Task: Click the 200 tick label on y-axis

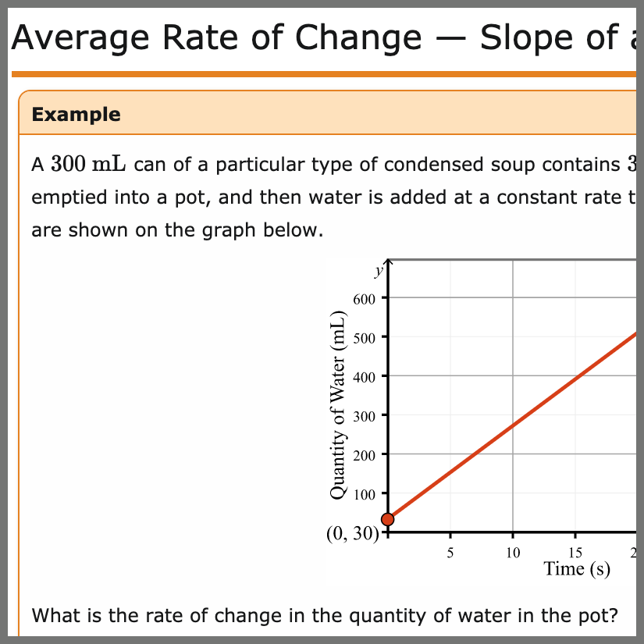Action: (x=364, y=454)
